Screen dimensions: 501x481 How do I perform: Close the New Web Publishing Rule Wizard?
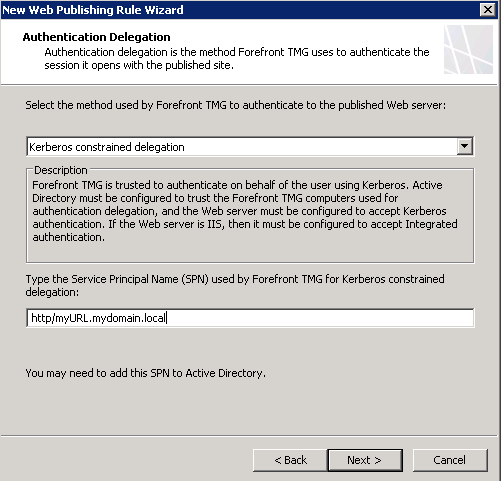(487, 10)
